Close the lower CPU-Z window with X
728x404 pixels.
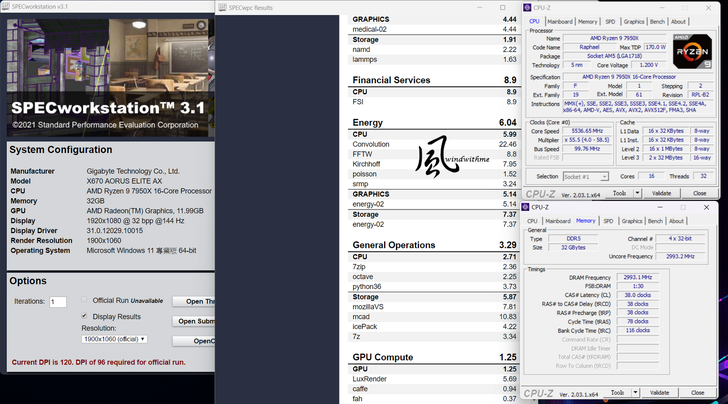tap(706, 207)
